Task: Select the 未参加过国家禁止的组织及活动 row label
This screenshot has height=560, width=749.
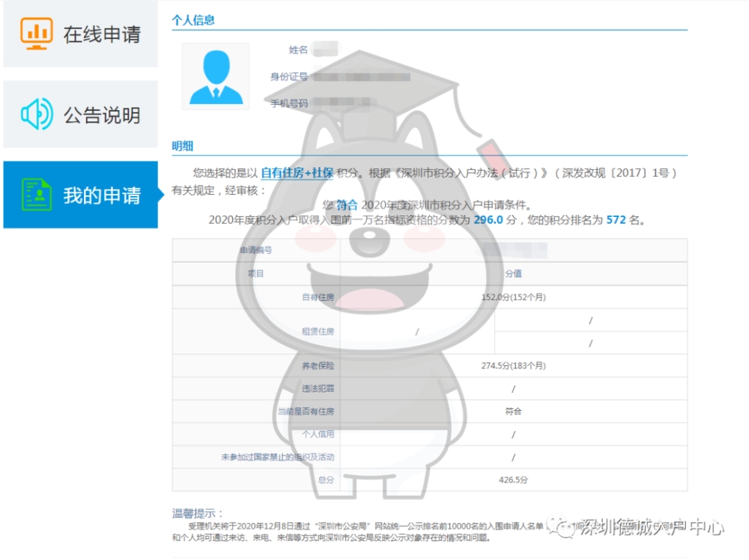Action: (x=278, y=457)
